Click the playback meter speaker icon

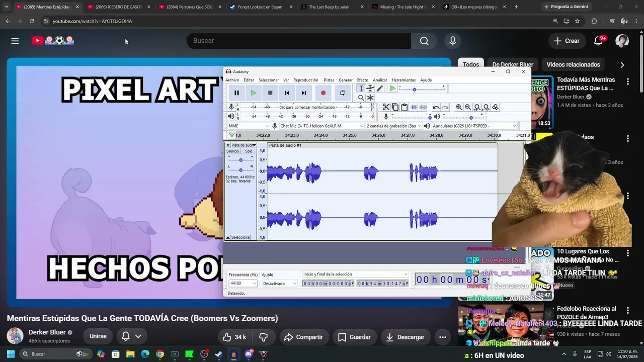point(231,116)
